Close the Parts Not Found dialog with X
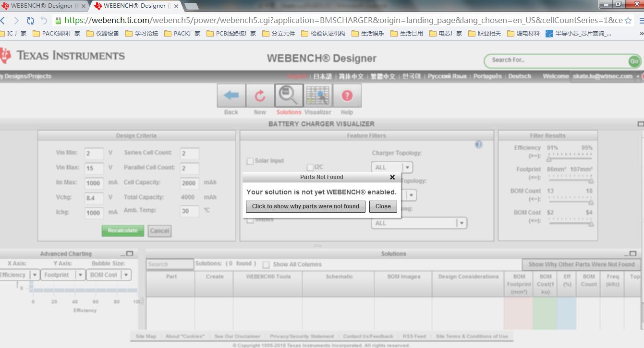 [392, 177]
